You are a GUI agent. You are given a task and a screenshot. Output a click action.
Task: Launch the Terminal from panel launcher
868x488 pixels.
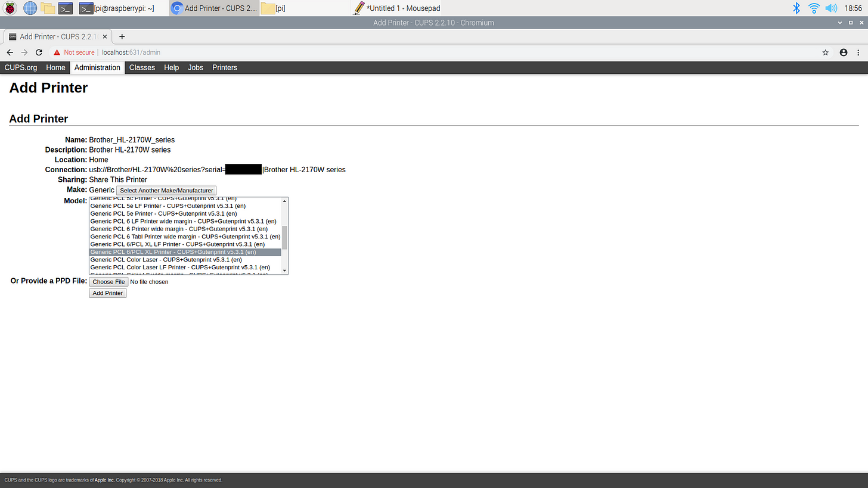click(x=66, y=8)
